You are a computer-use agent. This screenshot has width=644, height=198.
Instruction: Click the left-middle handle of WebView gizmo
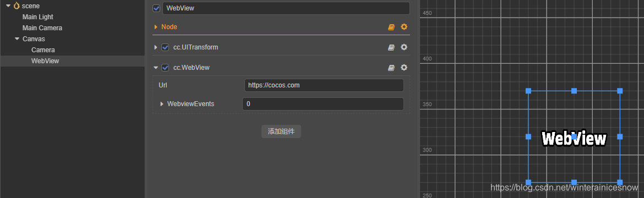pyautogui.click(x=528, y=136)
